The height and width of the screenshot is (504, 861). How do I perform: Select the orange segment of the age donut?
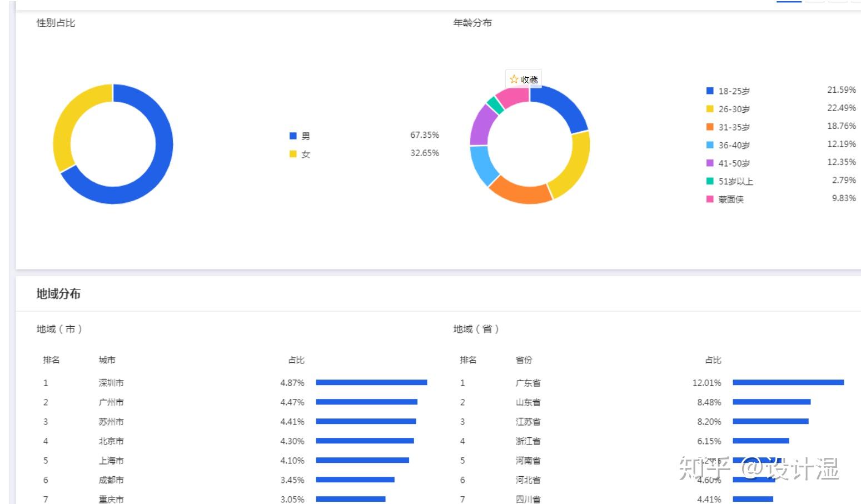520,192
